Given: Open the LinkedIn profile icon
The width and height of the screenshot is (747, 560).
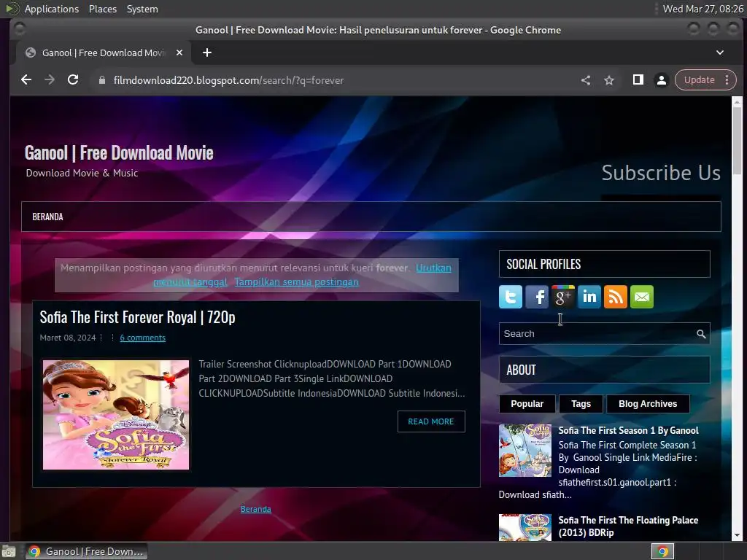Looking at the screenshot, I should click(x=589, y=297).
